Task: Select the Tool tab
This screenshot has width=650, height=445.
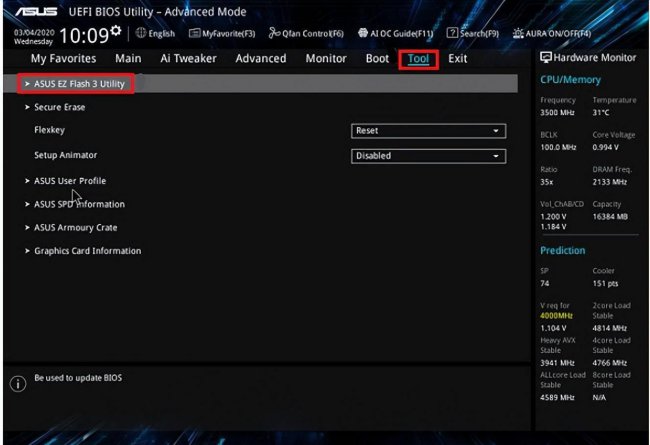Action: click(x=418, y=59)
